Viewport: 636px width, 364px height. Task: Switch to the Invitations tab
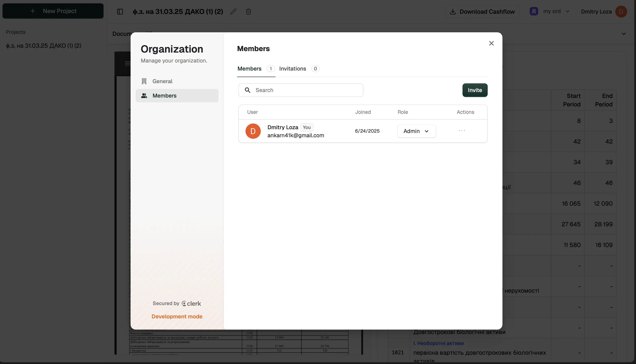click(x=292, y=68)
